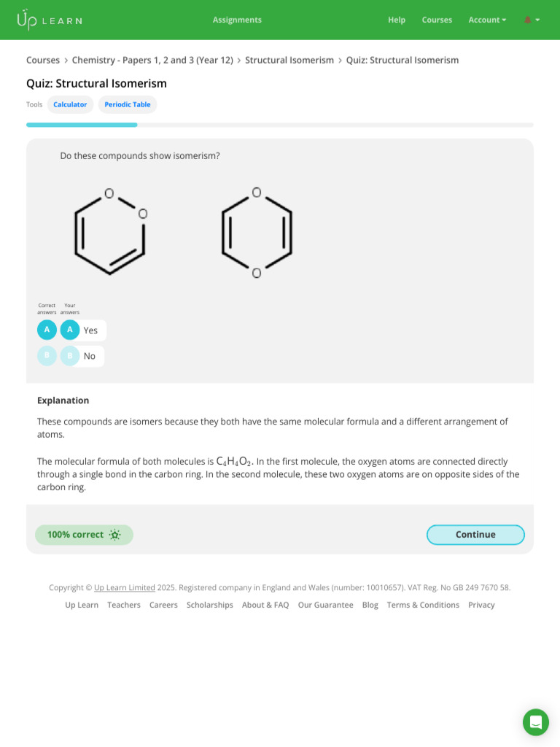Select your answer B circle for No
This screenshot has width=560, height=747.
coord(70,356)
